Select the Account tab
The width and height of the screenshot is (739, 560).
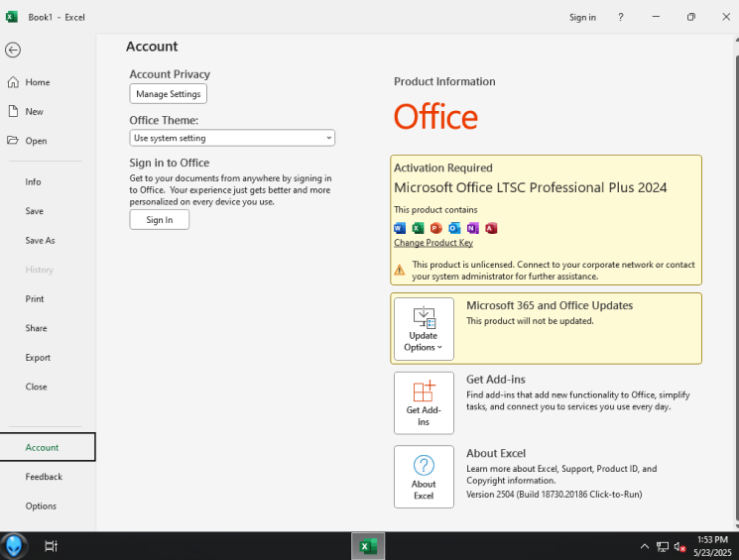coord(48,447)
